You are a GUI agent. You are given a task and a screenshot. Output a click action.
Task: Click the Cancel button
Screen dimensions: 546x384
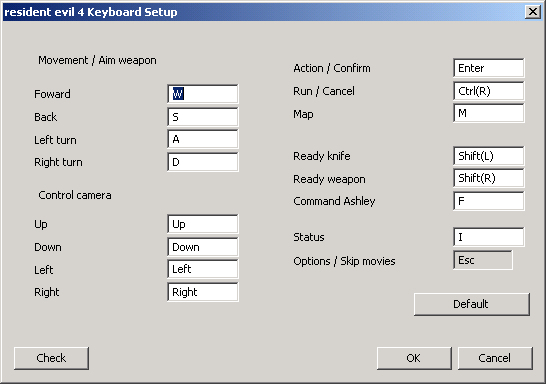click(x=495, y=358)
